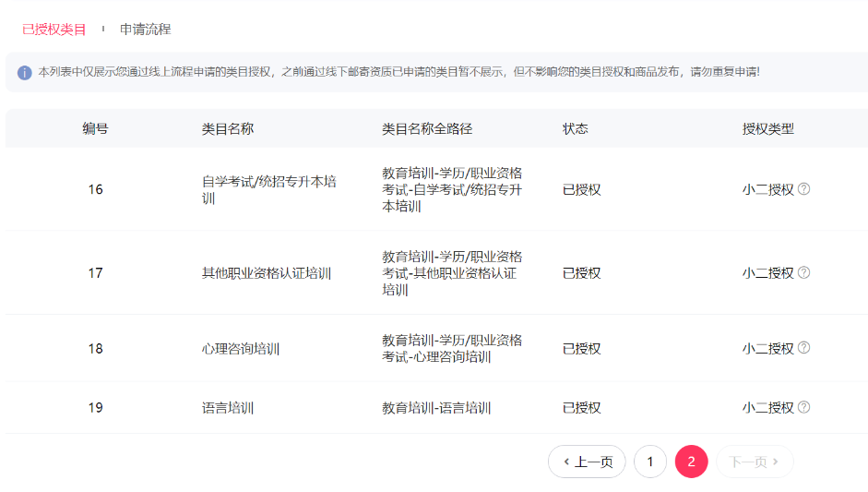Screen dimensions: 868x492
Task: Click help icon beside 小二授权 in row 17
Action: [803, 272]
